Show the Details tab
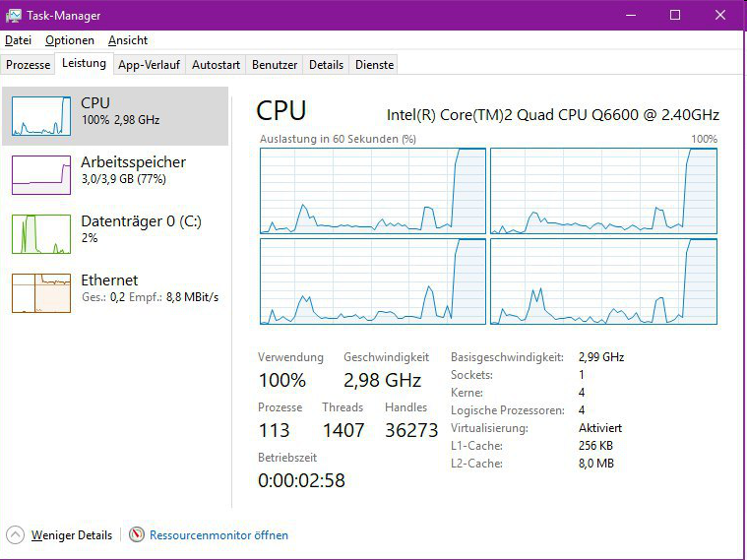The height and width of the screenshot is (560, 747). pos(326,65)
